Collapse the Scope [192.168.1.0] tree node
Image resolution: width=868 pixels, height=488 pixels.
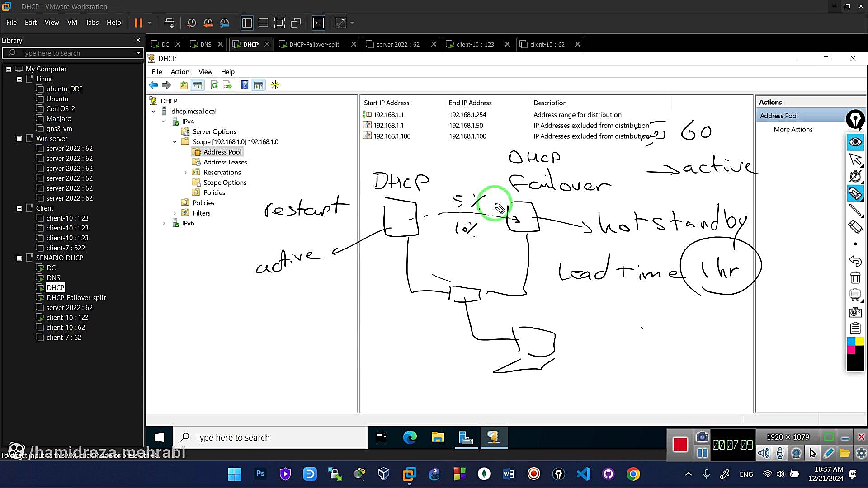tap(175, 142)
